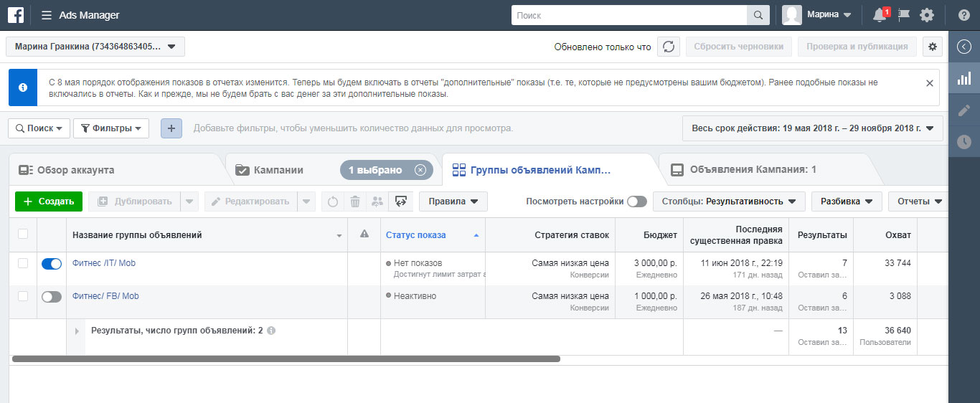Image resolution: width=980 pixels, height=403 pixels.
Task: Click the export/share toolbar icon
Action: (400, 201)
